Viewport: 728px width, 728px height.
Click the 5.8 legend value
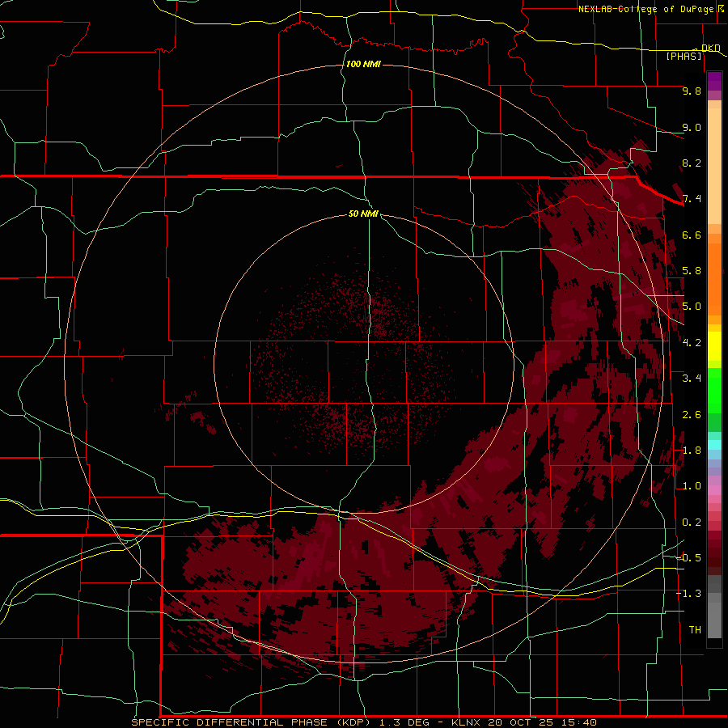coord(692,271)
